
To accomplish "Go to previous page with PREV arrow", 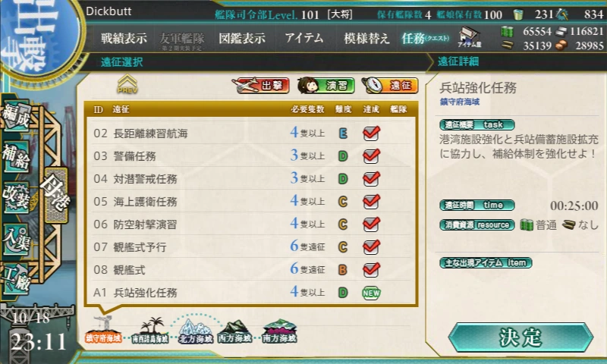I will [x=127, y=84].
